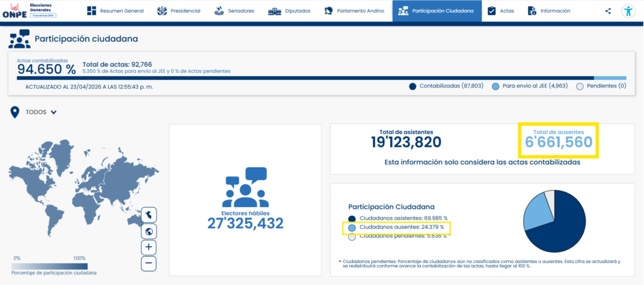This screenshot has width=644, height=285.
Task: Zoom in on the map
Action: tap(149, 247)
